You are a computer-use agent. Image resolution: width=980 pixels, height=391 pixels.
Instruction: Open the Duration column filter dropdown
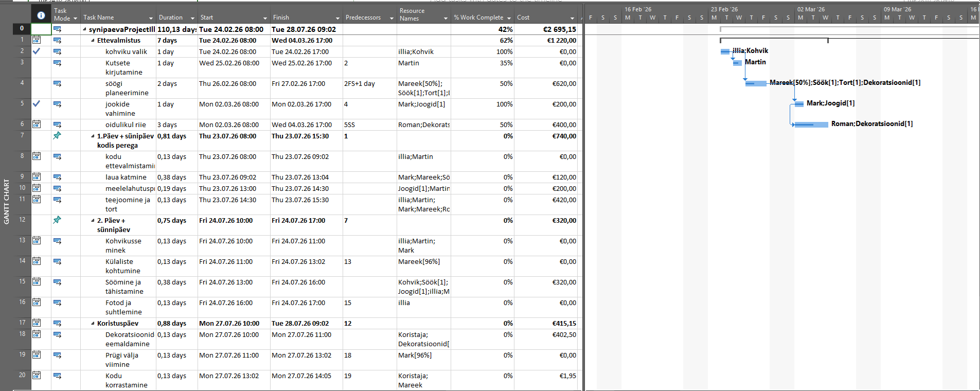coord(192,19)
